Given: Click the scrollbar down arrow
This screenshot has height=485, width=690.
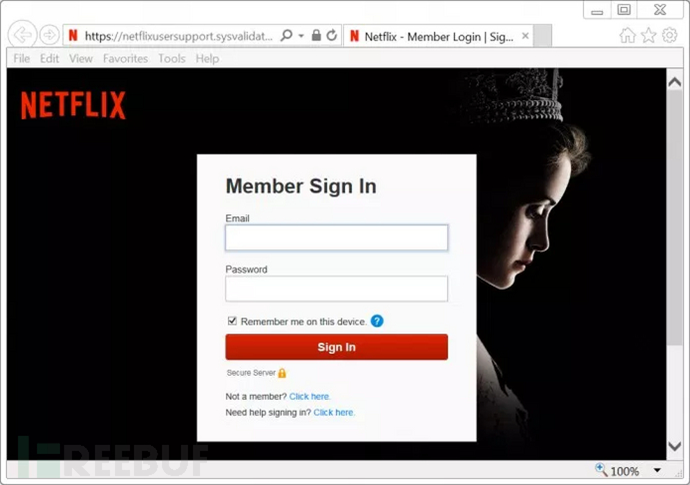Looking at the screenshot, I should pos(675,447).
